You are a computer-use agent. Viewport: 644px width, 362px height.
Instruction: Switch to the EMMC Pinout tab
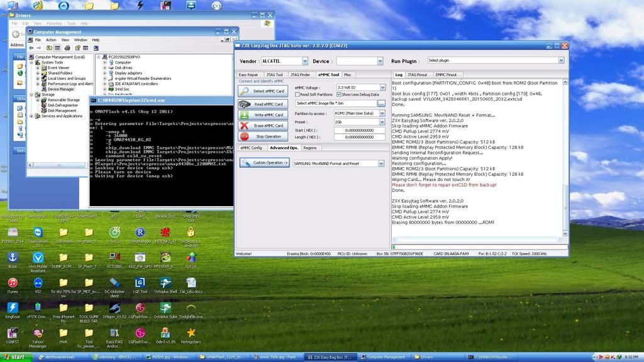pos(446,75)
